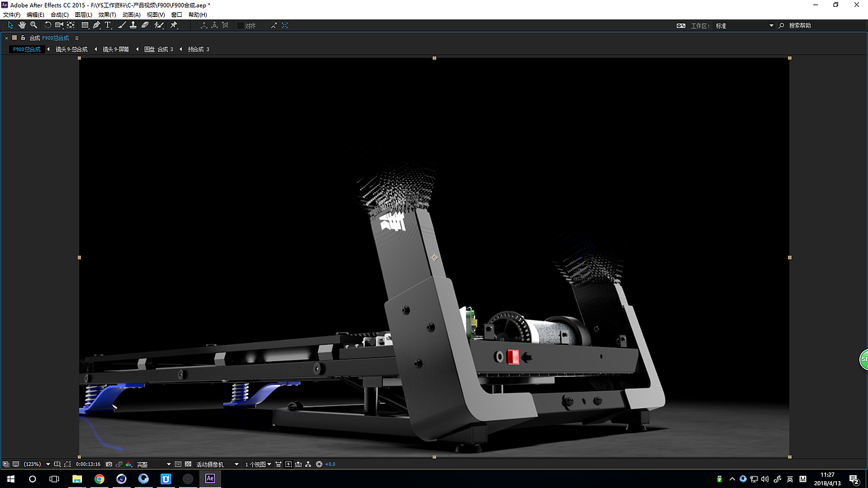Open the 1个视图 view layout dropdown
Screen dimensions: 868x488
258,464
